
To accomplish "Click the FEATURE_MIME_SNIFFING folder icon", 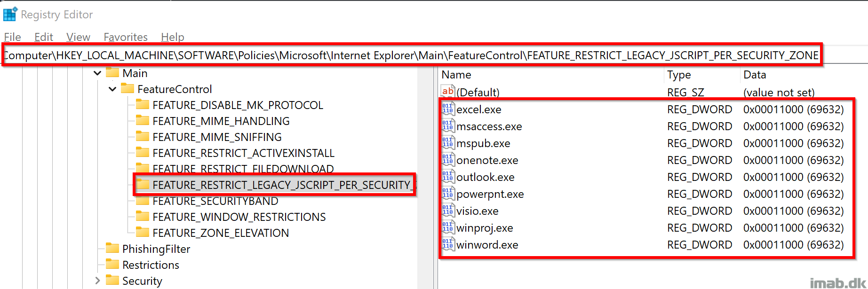I will pyautogui.click(x=143, y=137).
